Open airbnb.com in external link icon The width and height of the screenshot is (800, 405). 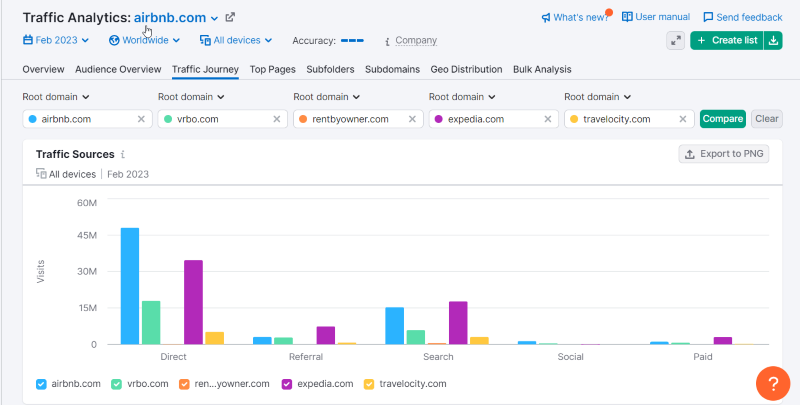coord(230,17)
